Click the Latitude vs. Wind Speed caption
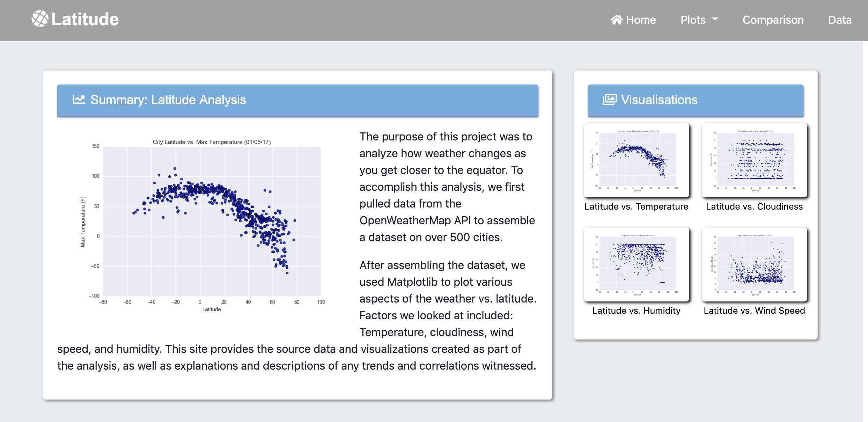This screenshot has width=868, height=422. click(754, 311)
